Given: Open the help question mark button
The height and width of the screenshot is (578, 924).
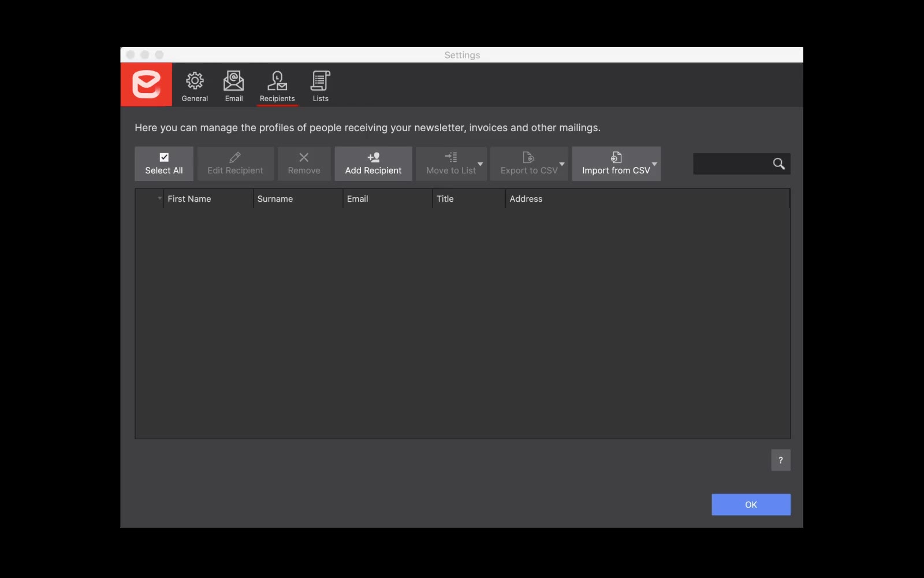Looking at the screenshot, I should 781,460.
